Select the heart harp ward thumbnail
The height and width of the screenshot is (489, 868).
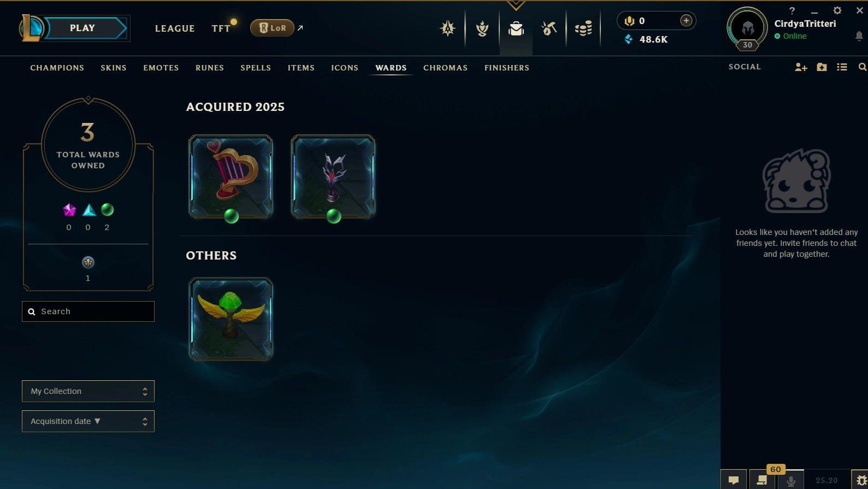pos(231,176)
